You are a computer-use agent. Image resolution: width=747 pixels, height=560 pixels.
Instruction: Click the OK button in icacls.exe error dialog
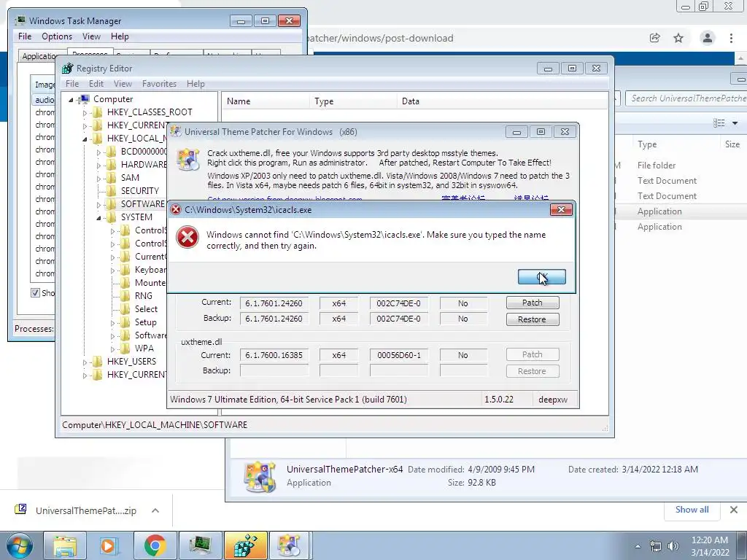542,276
